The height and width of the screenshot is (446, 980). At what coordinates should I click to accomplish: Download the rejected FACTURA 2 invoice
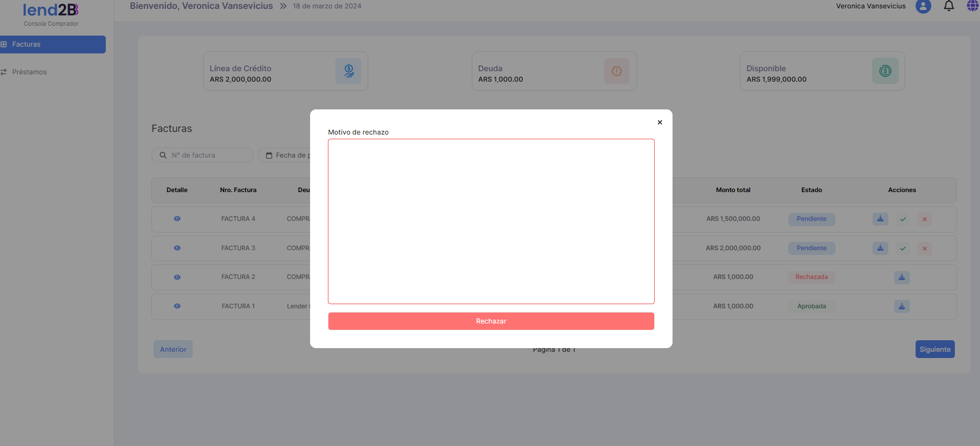point(901,277)
